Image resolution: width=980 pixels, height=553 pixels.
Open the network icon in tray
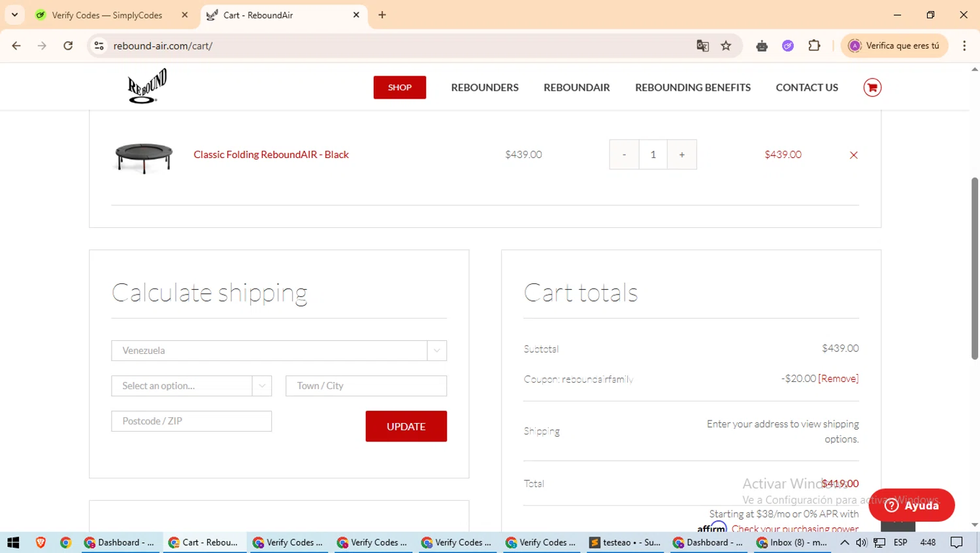tap(880, 543)
